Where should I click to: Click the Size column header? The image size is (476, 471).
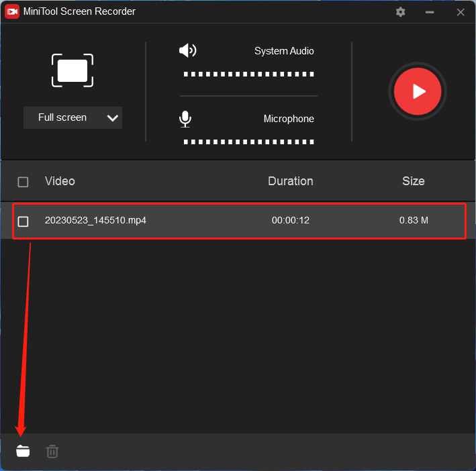[413, 181]
